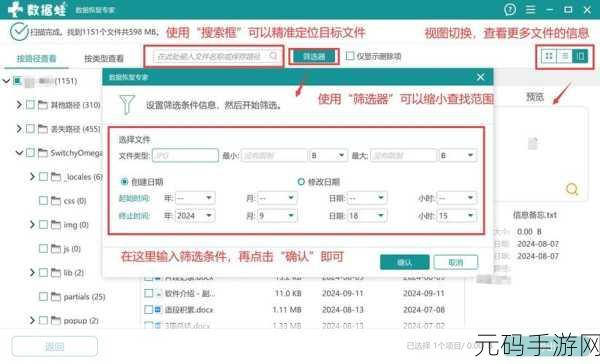Tick the SwitchyOmega folder checkbox

30,153
